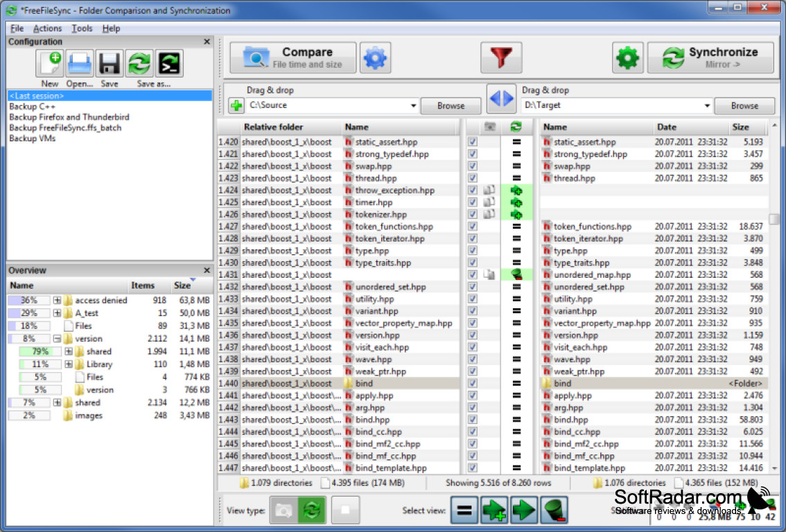Swap left and right folders with arrows icon
786x532 pixels.
502,99
